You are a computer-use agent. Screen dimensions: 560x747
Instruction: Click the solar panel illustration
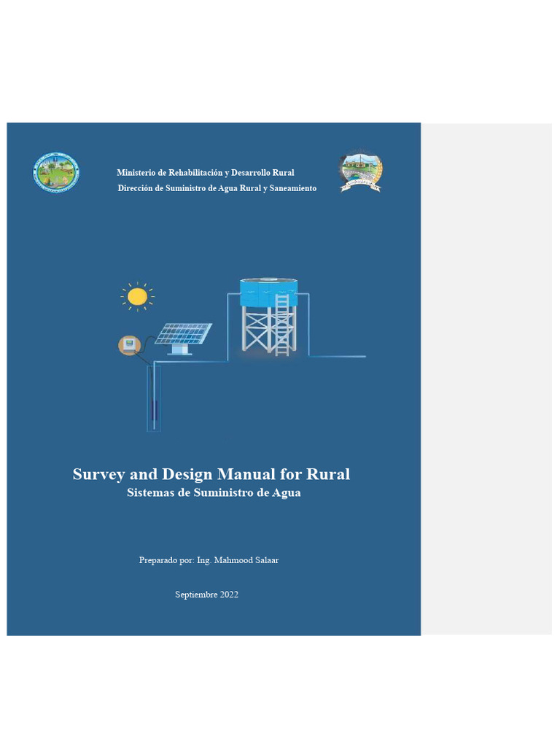[x=183, y=338]
